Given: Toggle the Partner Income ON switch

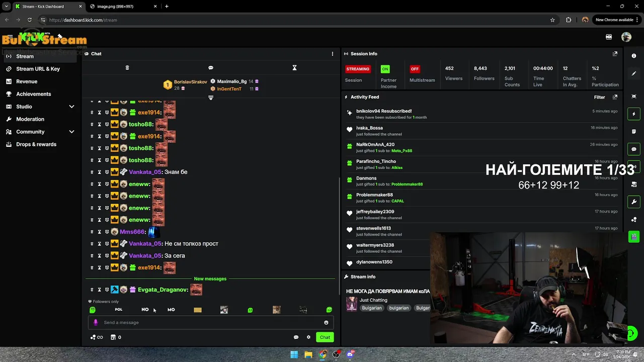Looking at the screenshot, I should (385, 69).
